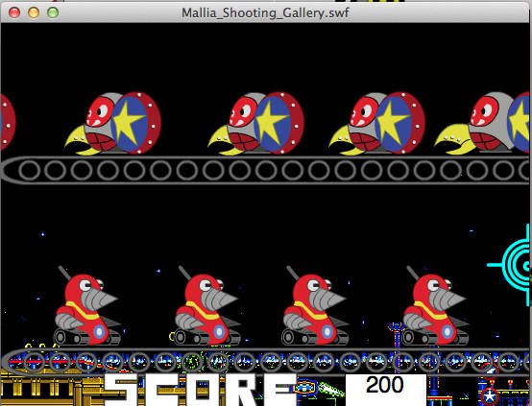Shoot the leftmost fully visible bird robot
The image size is (532, 406).
(113, 124)
